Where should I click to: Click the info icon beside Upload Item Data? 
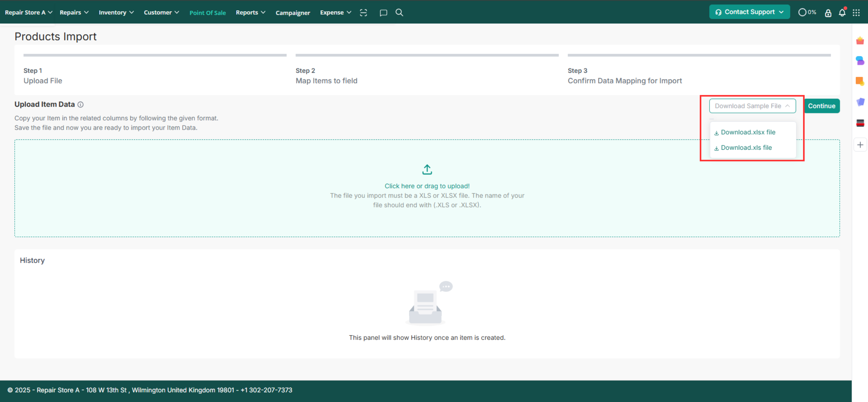coord(80,105)
